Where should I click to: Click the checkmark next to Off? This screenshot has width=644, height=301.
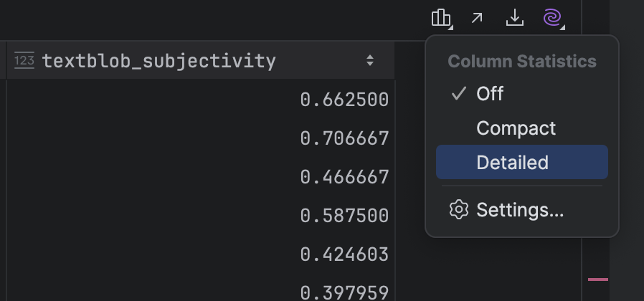458,93
